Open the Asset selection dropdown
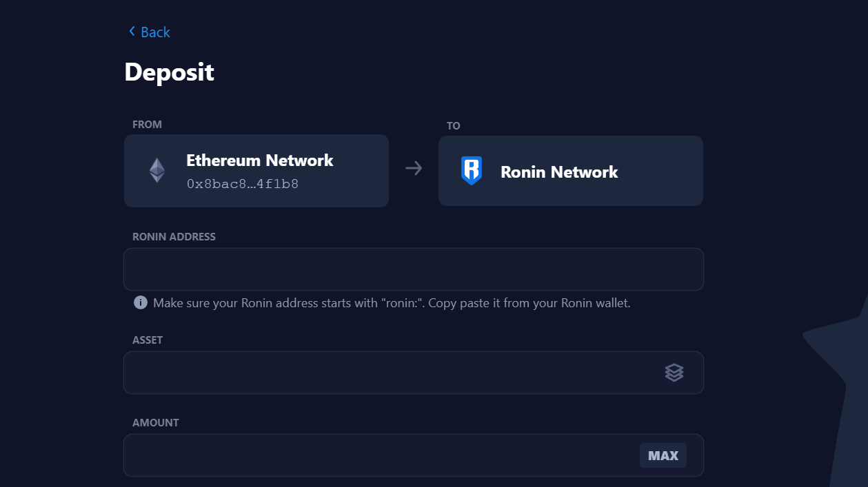Screen dimensions: 868x487 click(414, 373)
